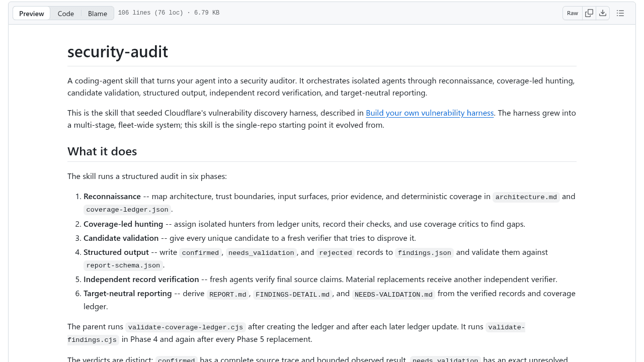
Task: Select the 'NEEDS-VALIDATION.md' code label
Action: (393, 294)
